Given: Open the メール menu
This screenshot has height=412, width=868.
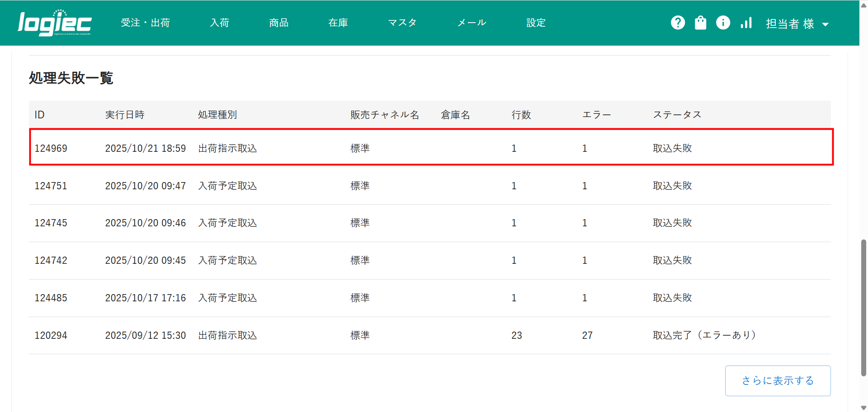Looking at the screenshot, I should pyautogui.click(x=472, y=23).
